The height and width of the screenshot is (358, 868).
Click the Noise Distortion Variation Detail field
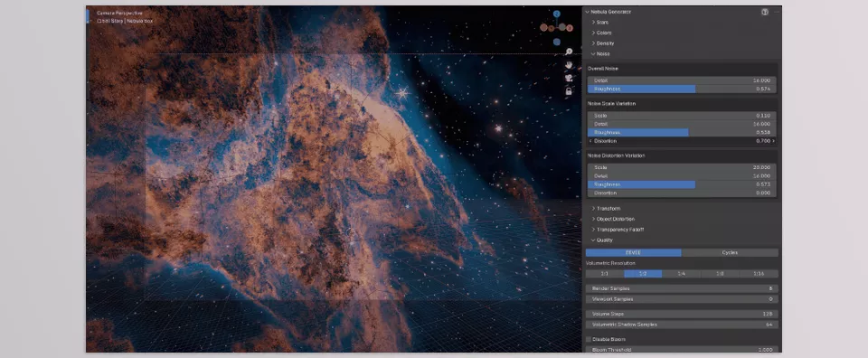tap(682, 176)
